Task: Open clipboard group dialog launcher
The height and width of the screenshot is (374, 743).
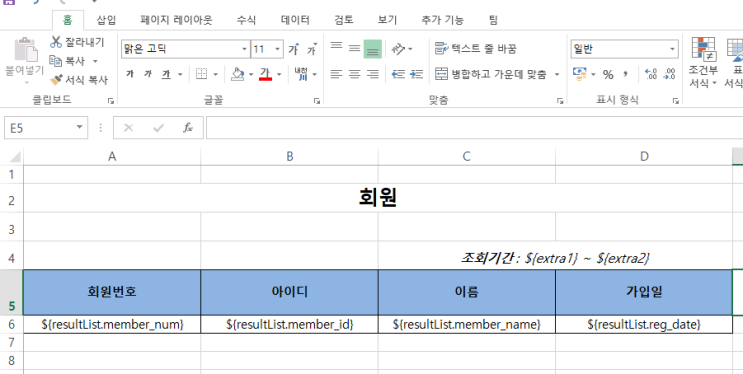Action: (x=110, y=100)
